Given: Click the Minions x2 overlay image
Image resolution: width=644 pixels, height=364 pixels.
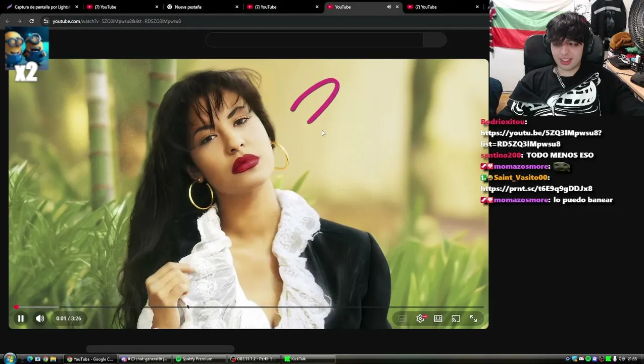Looking at the screenshot, I should [26, 55].
